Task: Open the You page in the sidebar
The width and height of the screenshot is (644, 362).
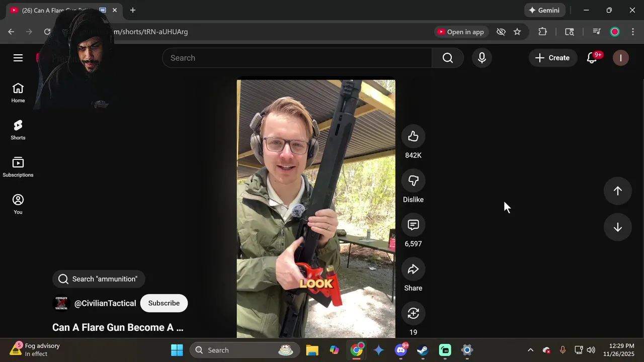Action: (x=18, y=205)
